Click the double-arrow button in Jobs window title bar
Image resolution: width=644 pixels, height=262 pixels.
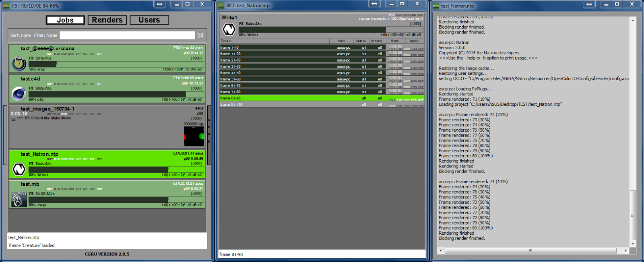160,4
